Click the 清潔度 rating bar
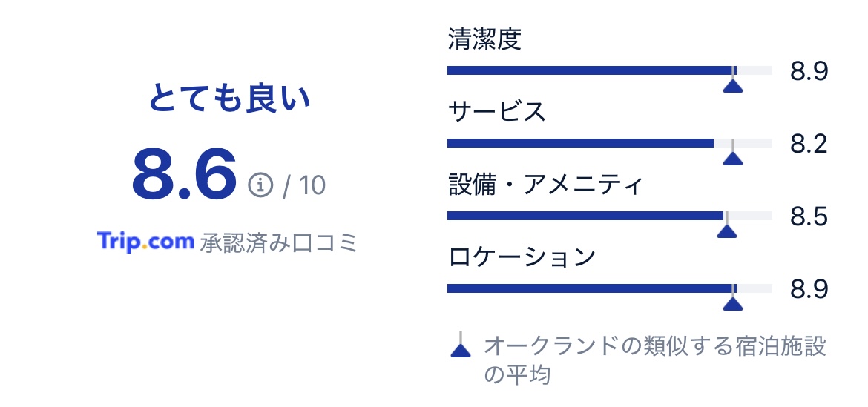868x407 pixels. (610, 70)
